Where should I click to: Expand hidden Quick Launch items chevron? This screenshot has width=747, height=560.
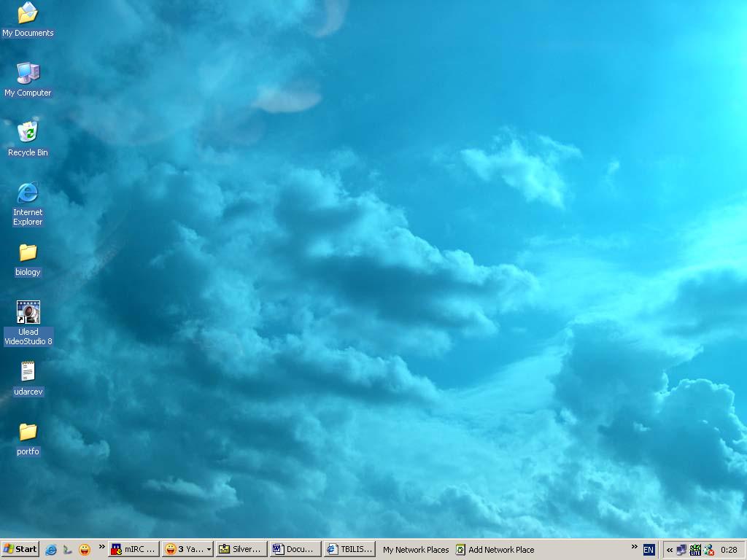click(x=101, y=547)
